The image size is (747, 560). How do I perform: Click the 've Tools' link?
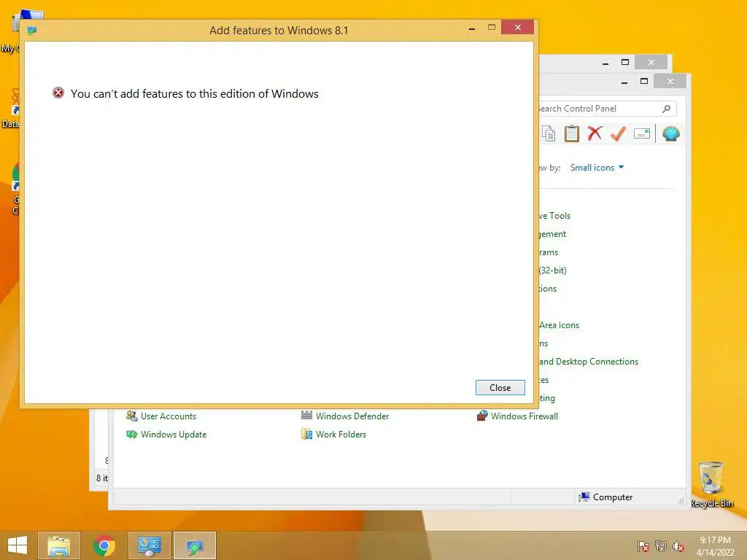point(554,216)
